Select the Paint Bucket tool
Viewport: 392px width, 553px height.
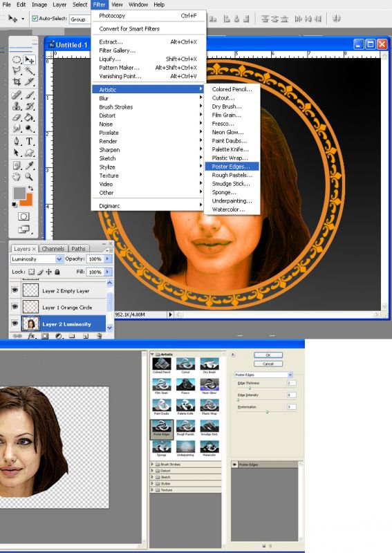tap(29, 118)
